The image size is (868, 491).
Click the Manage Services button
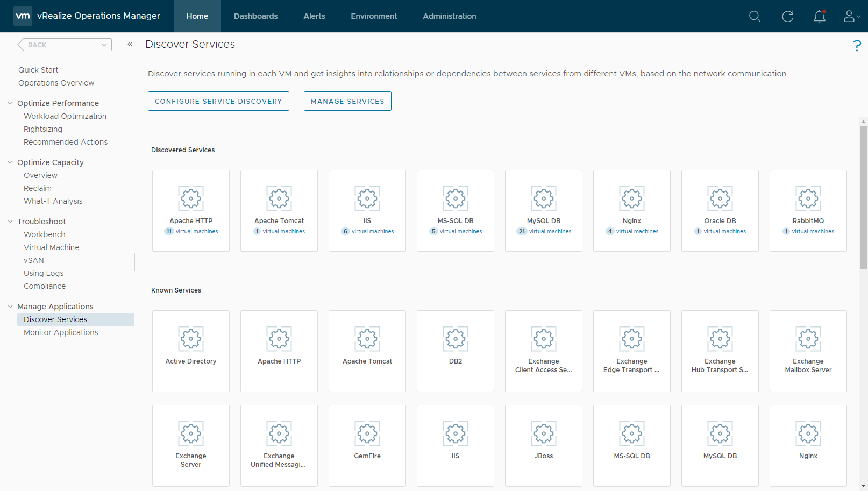tap(347, 101)
